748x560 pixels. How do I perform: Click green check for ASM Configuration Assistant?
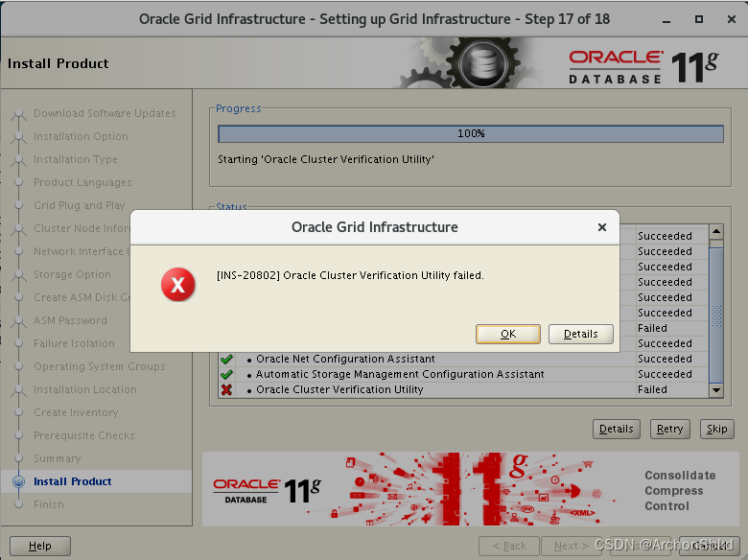(x=226, y=374)
